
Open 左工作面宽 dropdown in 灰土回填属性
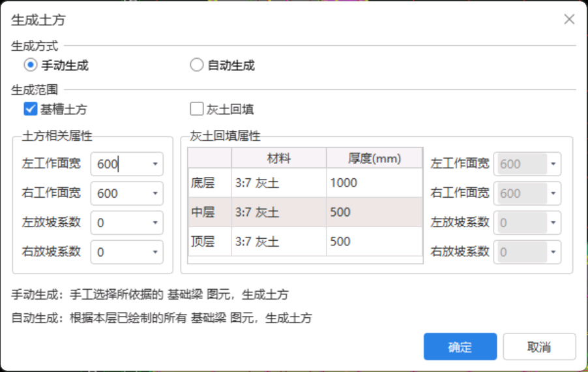[x=553, y=164]
